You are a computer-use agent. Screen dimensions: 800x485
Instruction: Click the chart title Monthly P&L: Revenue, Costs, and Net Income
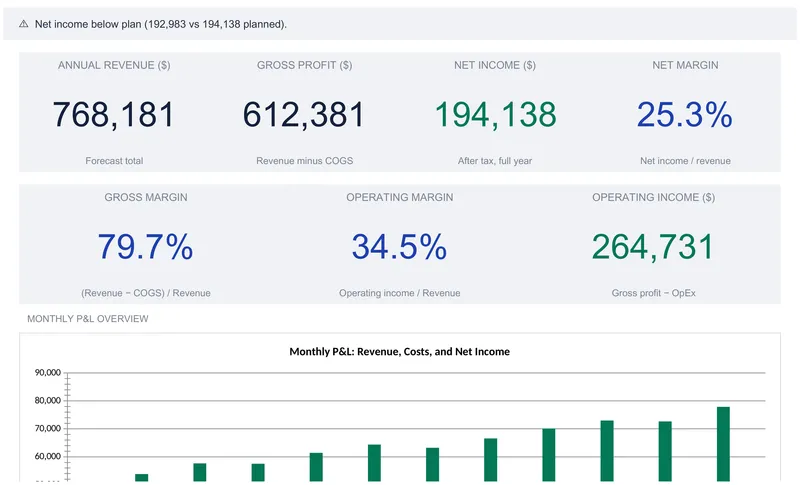click(x=399, y=351)
